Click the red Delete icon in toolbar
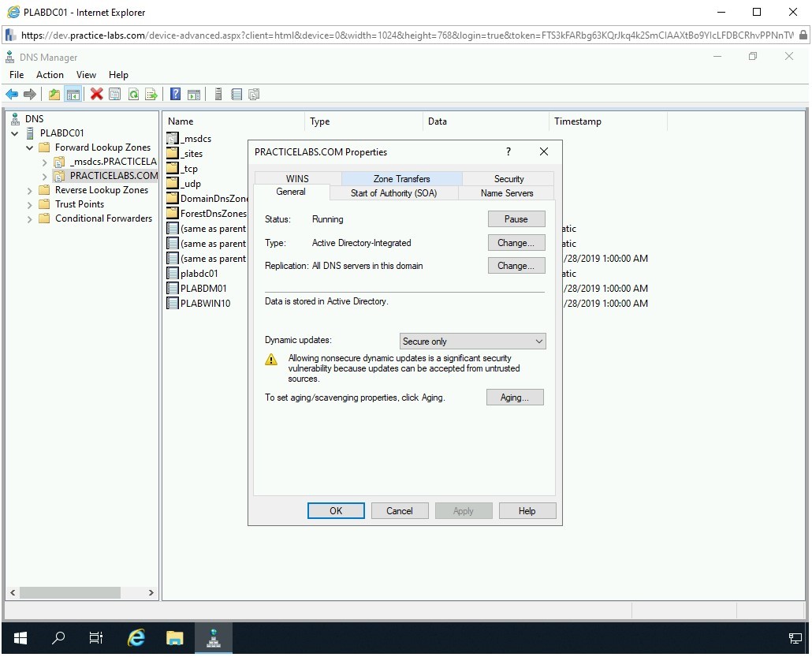This screenshot has width=812, height=657. (x=96, y=95)
